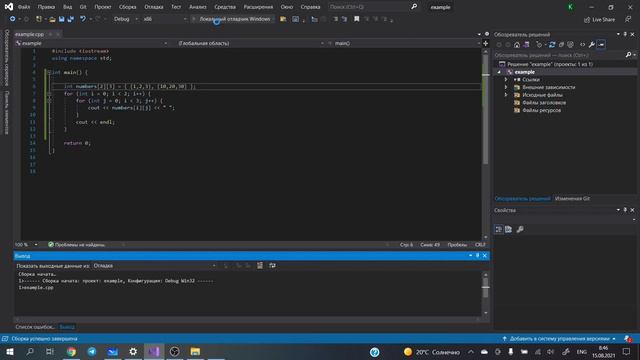Toggle the preview selected items button

tap(601, 44)
